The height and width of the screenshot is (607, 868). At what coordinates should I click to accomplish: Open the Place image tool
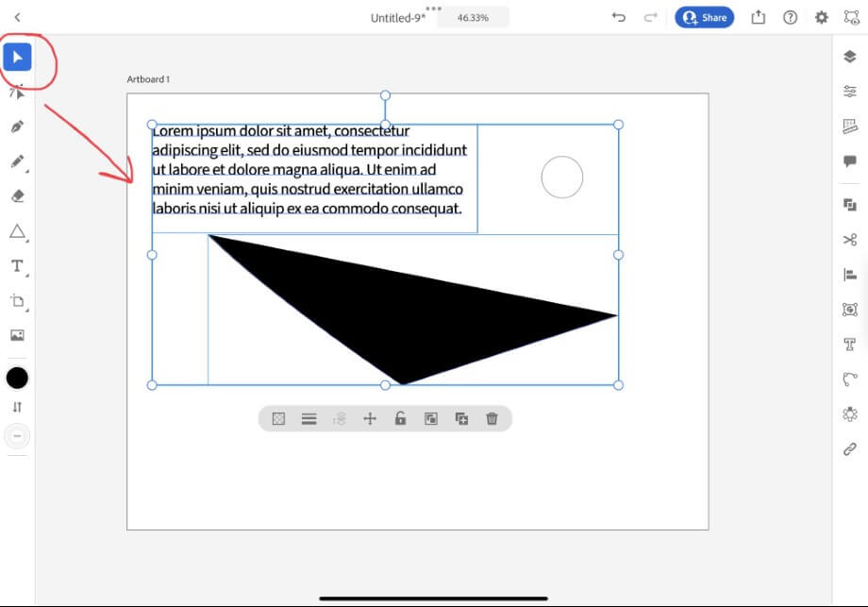[17, 335]
